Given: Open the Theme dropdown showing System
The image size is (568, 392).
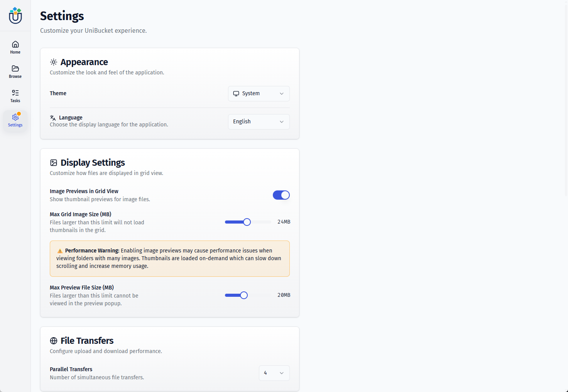Looking at the screenshot, I should point(259,94).
